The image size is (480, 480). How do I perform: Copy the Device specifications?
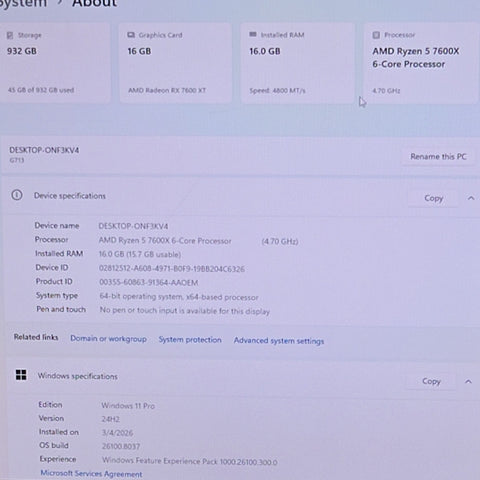point(433,198)
